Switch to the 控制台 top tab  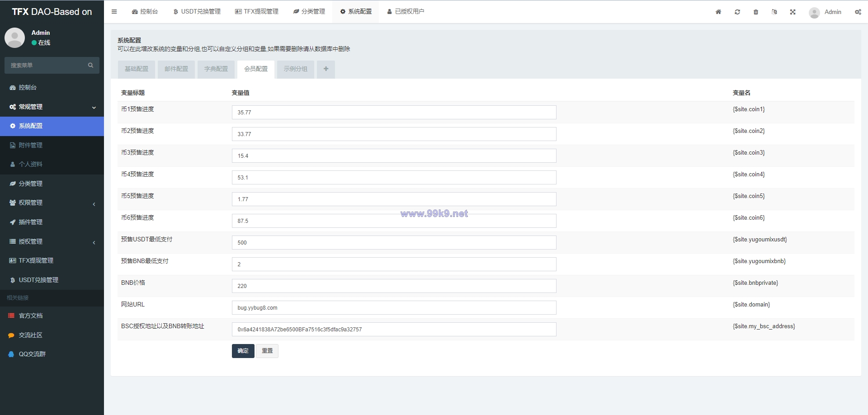point(145,12)
